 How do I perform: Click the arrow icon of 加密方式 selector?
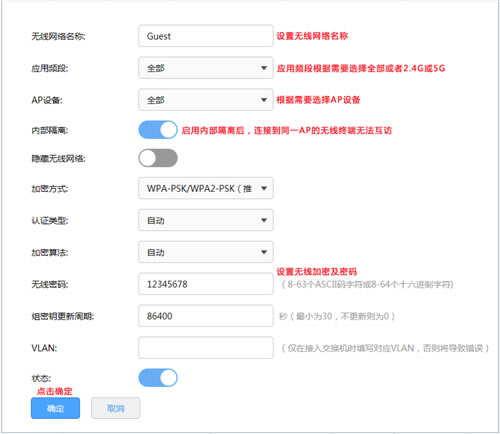264,188
